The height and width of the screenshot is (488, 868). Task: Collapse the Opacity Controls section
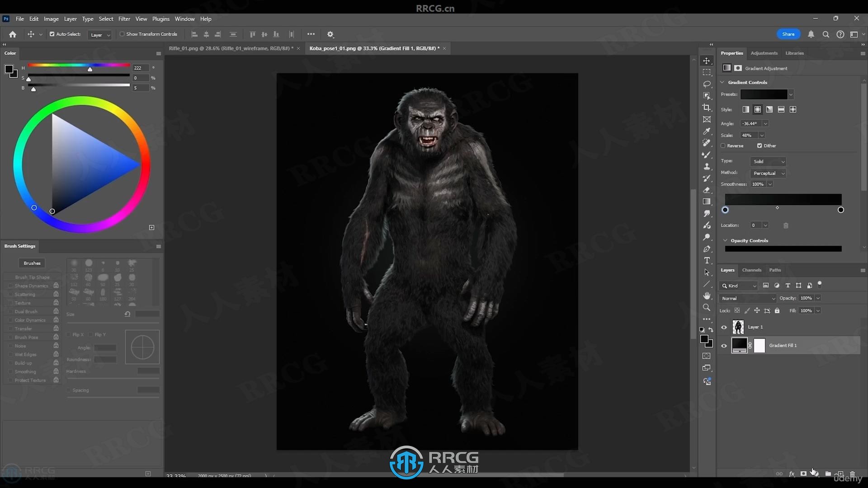click(x=725, y=240)
